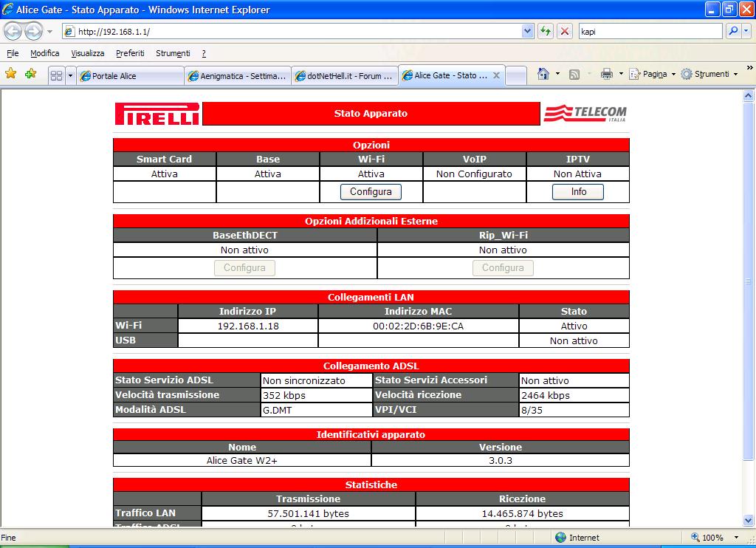Click the vertical scrollbar up arrow
This screenshot has height=548, width=756.
(748, 95)
